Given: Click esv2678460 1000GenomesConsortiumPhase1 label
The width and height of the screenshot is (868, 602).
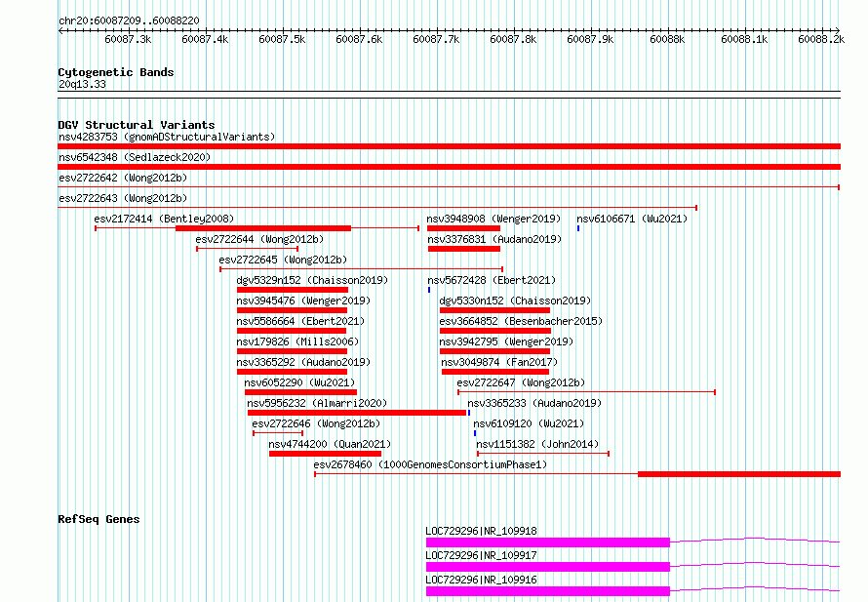Looking at the screenshot, I should pyautogui.click(x=430, y=464).
